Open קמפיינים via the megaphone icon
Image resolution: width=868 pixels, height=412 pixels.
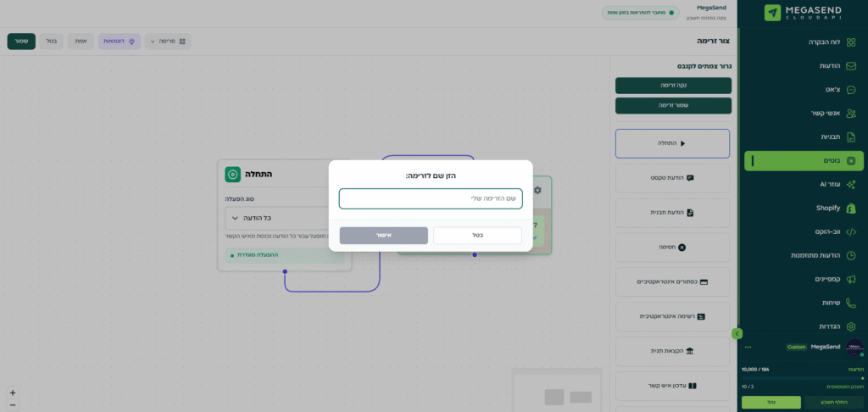851,279
